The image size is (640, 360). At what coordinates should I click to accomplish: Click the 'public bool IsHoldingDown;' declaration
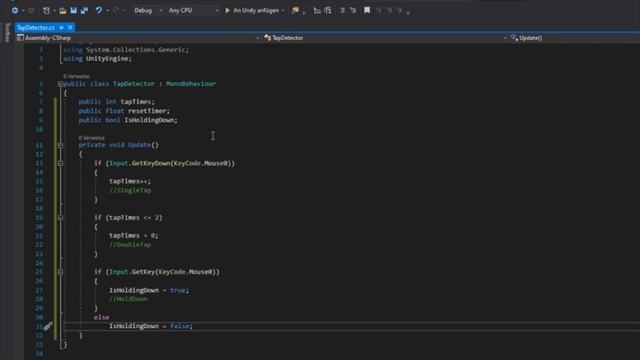coord(128,120)
